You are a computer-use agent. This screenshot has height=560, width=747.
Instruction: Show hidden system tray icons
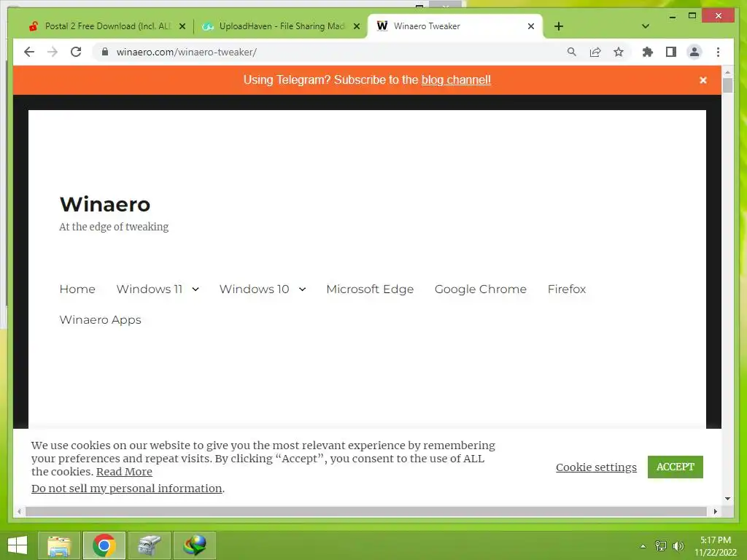coord(643,545)
